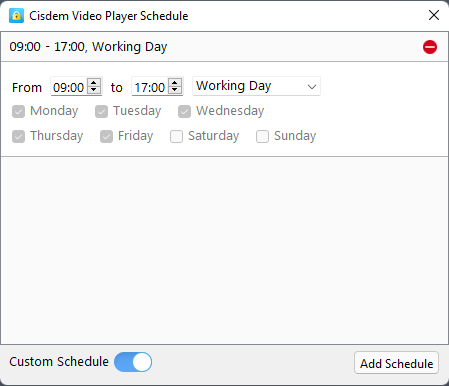The image size is (449, 386).
Task: Toggle the Thursday checkbox
Action: point(18,136)
